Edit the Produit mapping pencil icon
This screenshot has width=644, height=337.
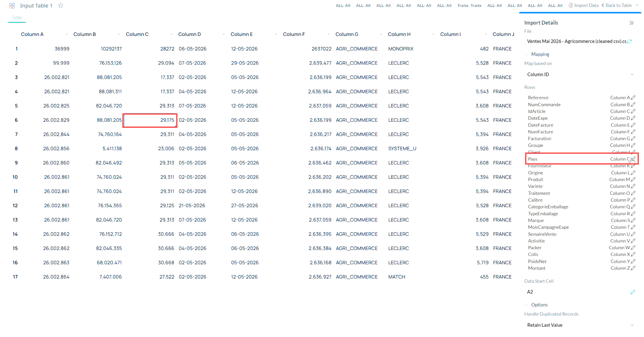click(x=633, y=180)
